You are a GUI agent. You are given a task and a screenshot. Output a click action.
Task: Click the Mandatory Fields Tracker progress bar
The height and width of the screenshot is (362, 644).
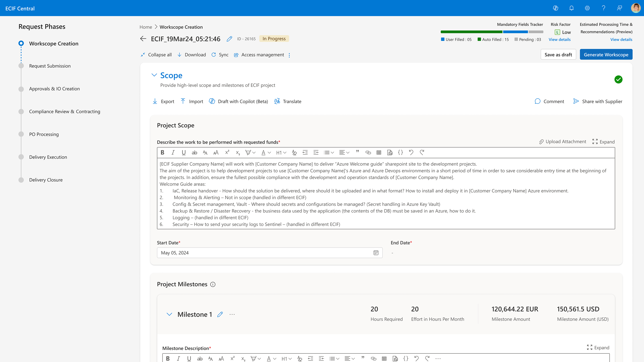pyautogui.click(x=492, y=32)
